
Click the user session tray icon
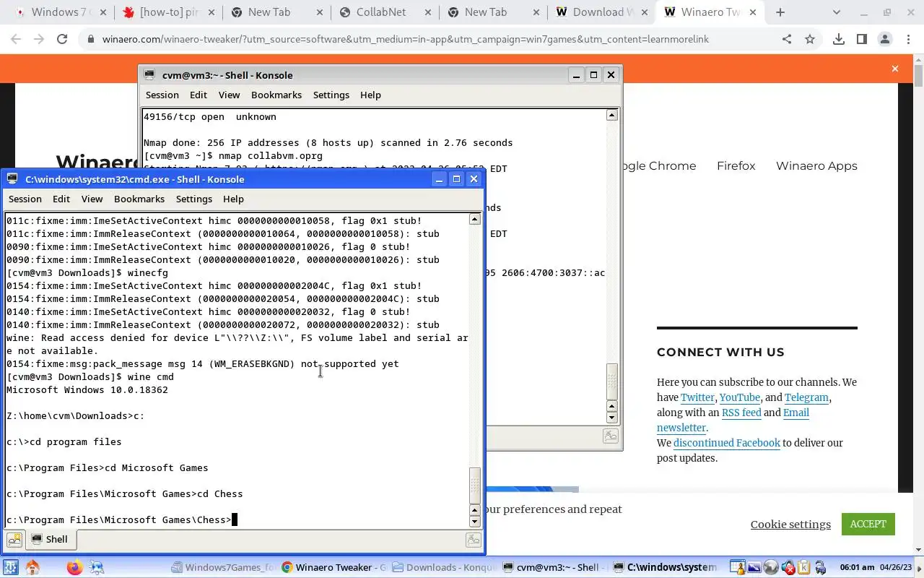[737, 567]
